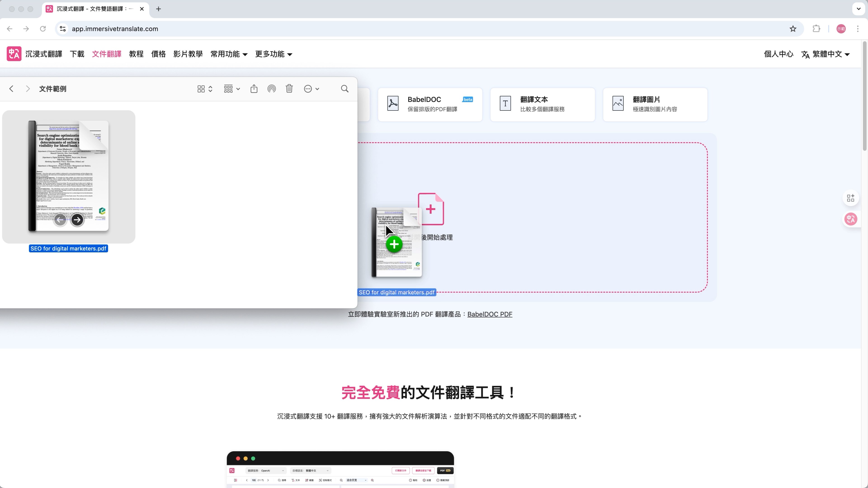Select 文件翻譯 nav item
Image resolution: width=868 pixels, height=488 pixels.
pyautogui.click(x=106, y=54)
